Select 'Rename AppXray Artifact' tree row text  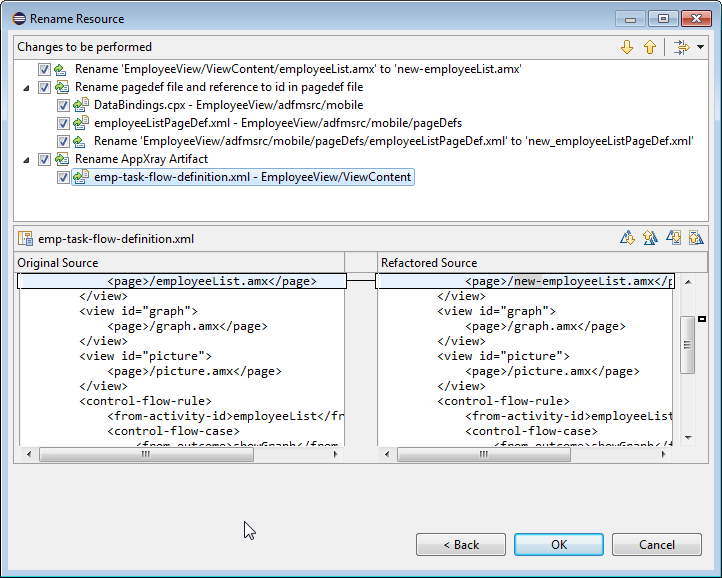(141, 159)
